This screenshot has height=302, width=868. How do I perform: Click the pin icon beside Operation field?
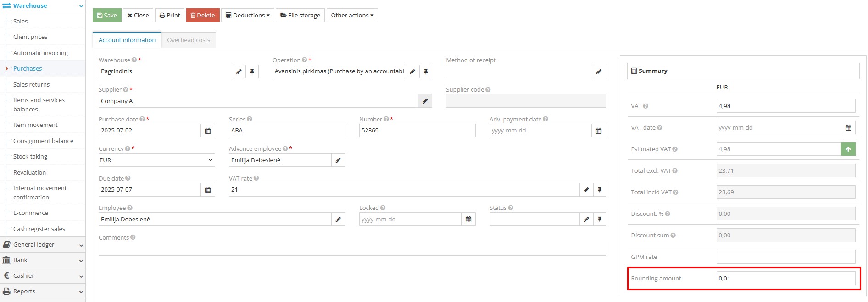[426, 71]
